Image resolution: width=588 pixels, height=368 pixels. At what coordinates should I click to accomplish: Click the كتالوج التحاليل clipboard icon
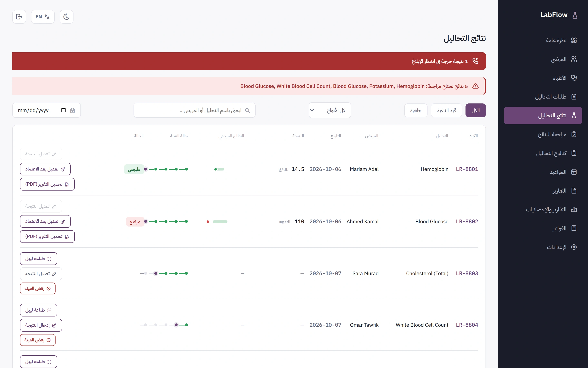(574, 153)
